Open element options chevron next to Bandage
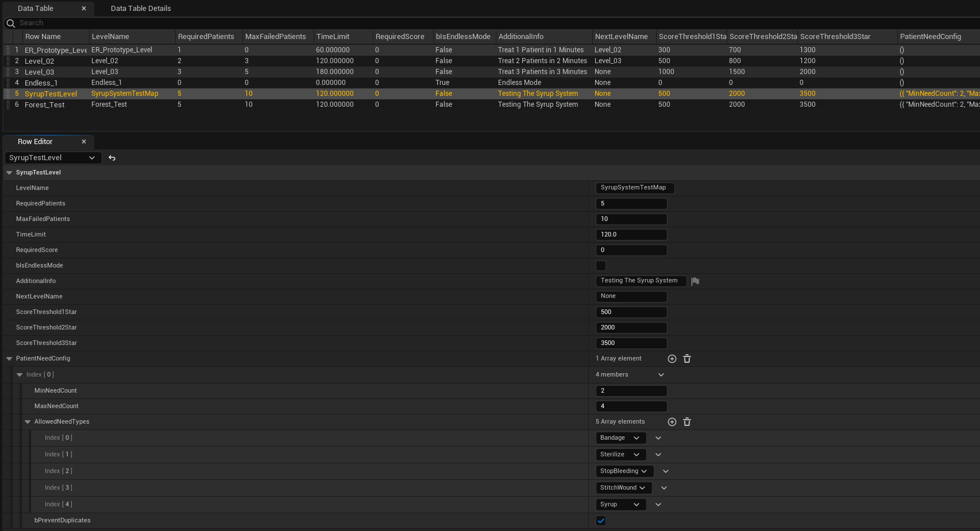Image resolution: width=980 pixels, height=531 pixels. [658, 438]
